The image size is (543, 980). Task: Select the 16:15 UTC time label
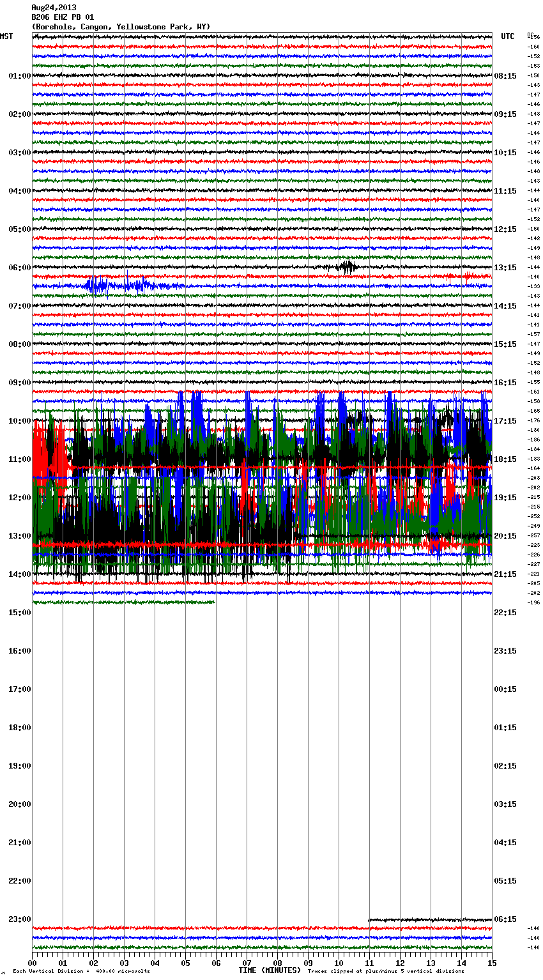(505, 383)
